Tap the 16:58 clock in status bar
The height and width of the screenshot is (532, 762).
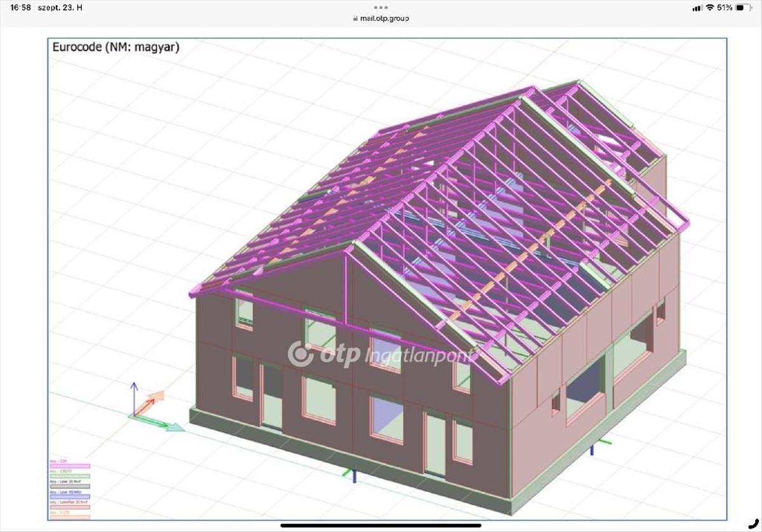click(21, 8)
